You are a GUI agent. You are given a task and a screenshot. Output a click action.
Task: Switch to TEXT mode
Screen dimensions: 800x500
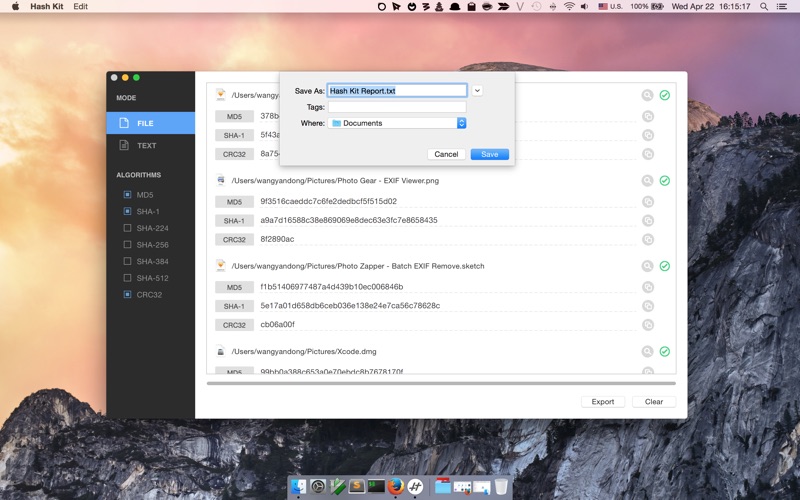click(151, 145)
